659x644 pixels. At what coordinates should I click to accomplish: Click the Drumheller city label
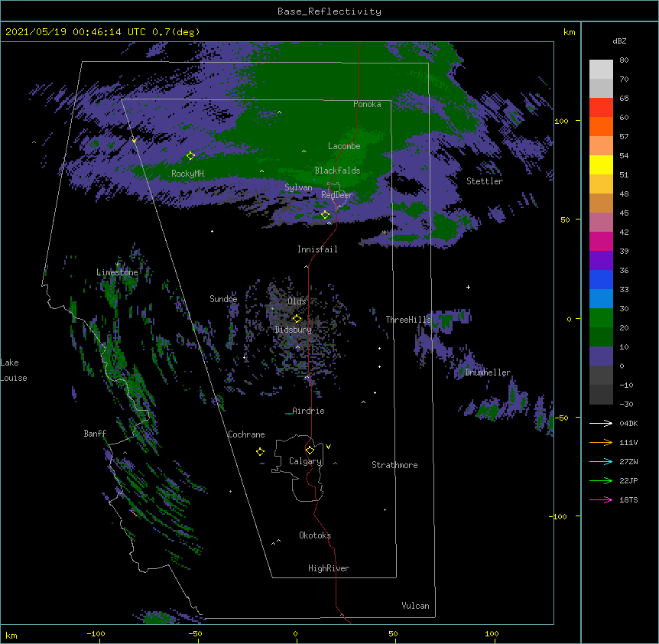pos(488,372)
